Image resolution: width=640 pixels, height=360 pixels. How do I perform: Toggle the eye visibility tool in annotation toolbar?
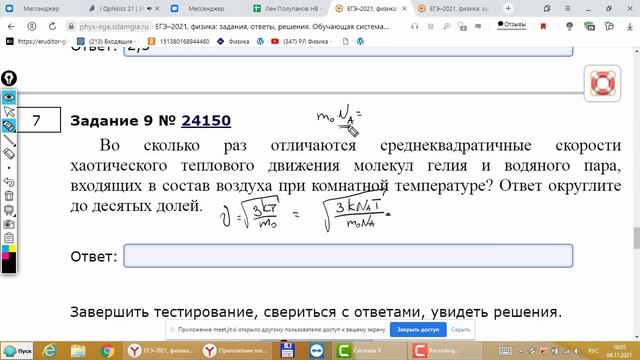(x=9, y=98)
